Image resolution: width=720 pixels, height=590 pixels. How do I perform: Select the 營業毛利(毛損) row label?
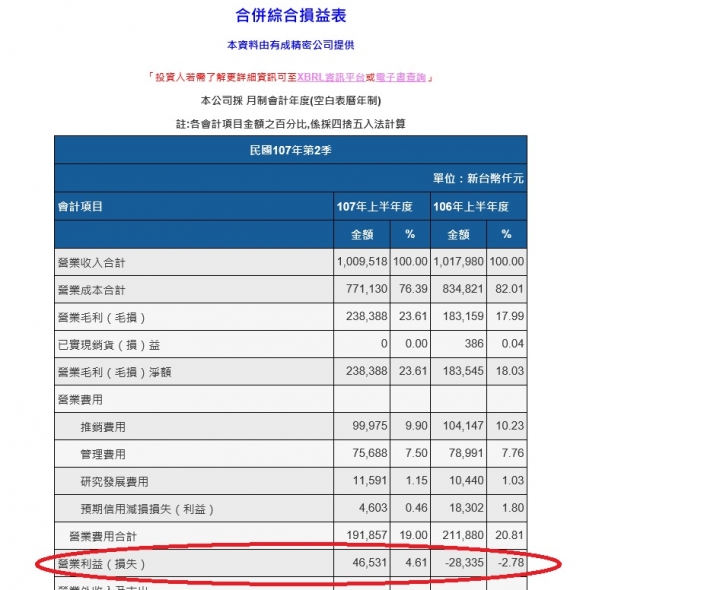pos(101,317)
